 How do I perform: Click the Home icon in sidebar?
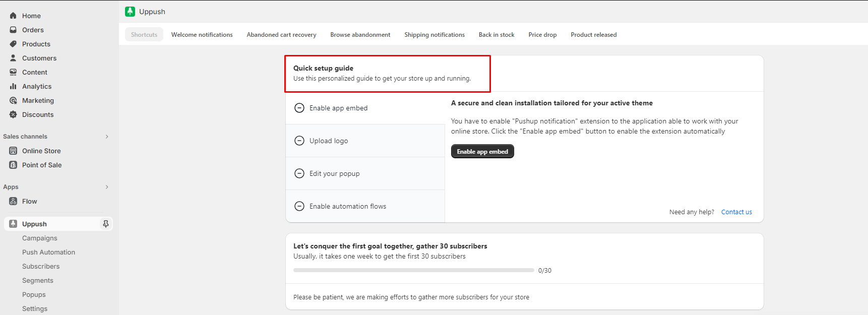(x=13, y=16)
